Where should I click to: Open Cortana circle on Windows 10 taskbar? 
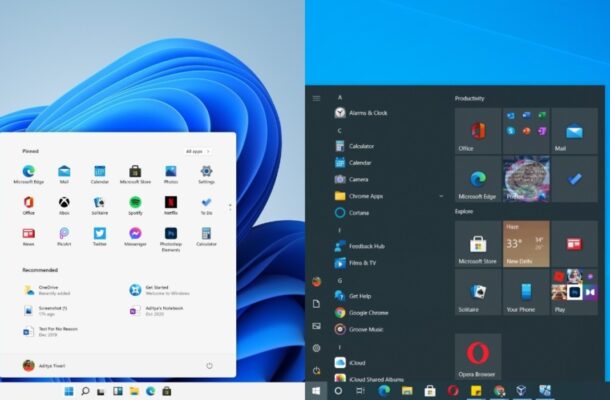pos(338,391)
